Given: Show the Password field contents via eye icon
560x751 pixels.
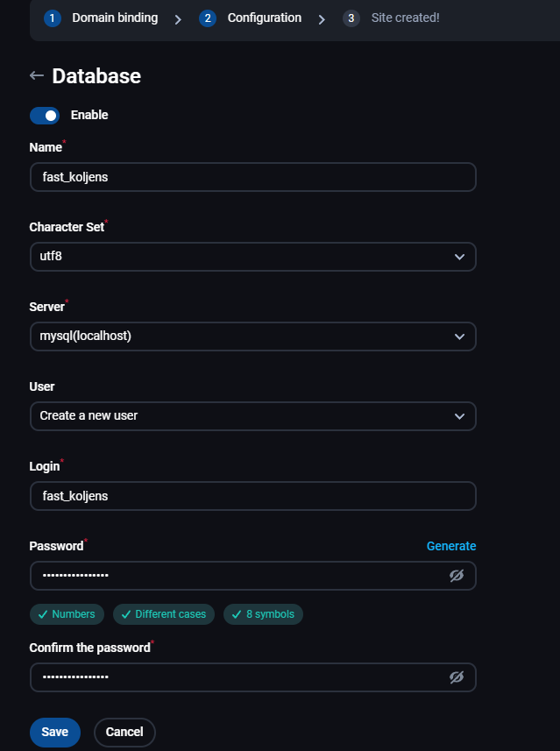Looking at the screenshot, I should tap(456, 575).
